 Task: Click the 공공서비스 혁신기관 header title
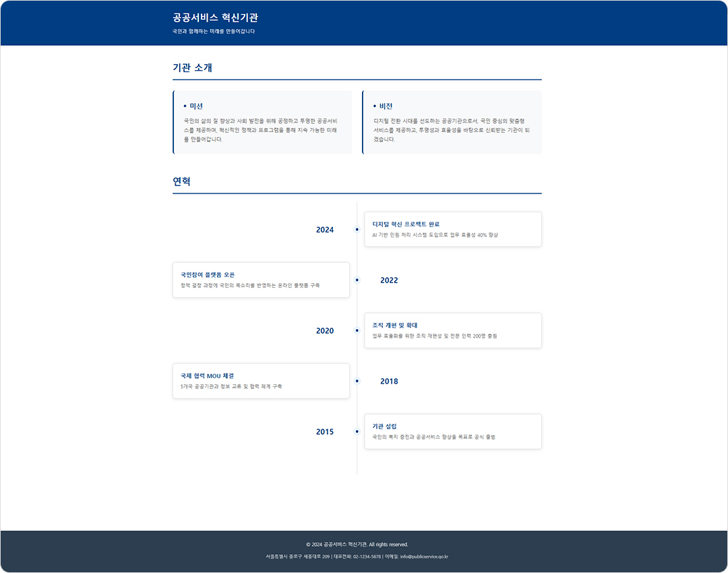pos(215,18)
